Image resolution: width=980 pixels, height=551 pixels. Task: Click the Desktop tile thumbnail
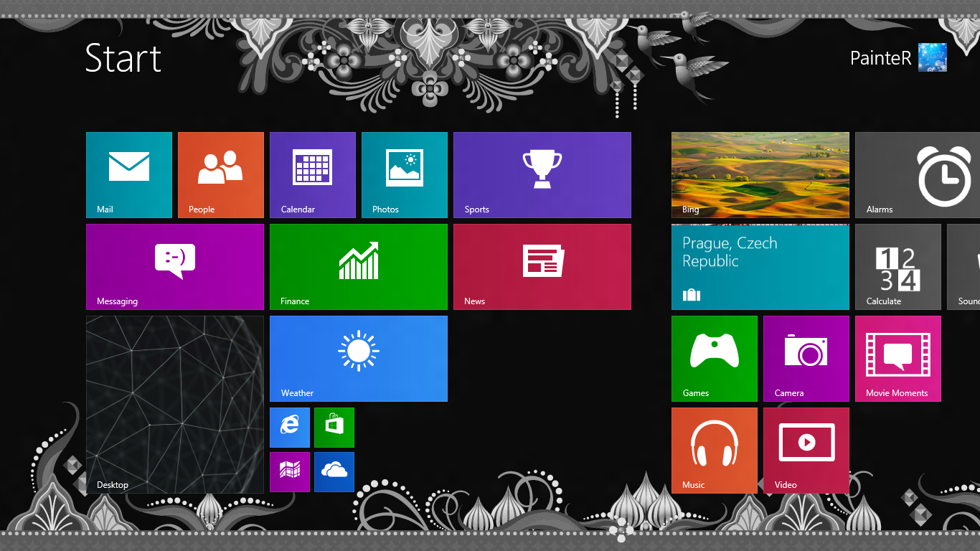click(x=175, y=404)
